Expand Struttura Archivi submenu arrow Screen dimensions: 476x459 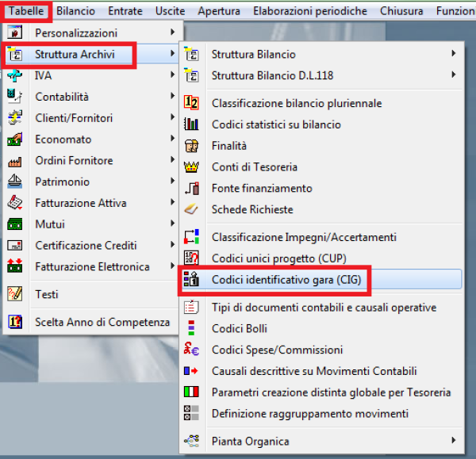point(172,53)
